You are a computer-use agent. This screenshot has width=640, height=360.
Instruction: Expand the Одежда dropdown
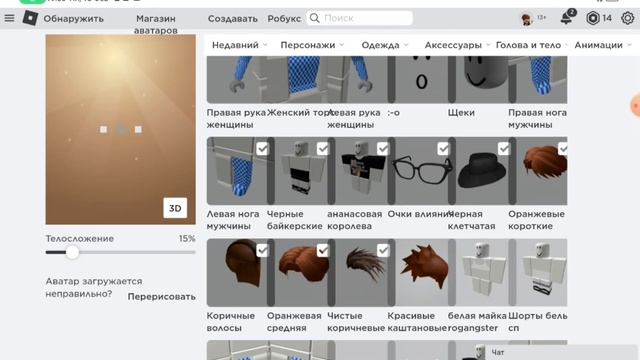pyautogui.click(x=384, y=45)
